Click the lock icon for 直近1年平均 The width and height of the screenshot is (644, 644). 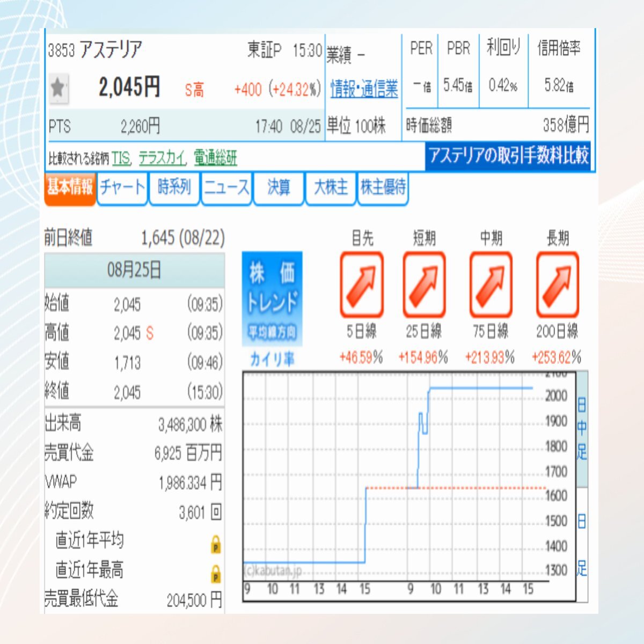pyautogui.click(x=216, y=544)
